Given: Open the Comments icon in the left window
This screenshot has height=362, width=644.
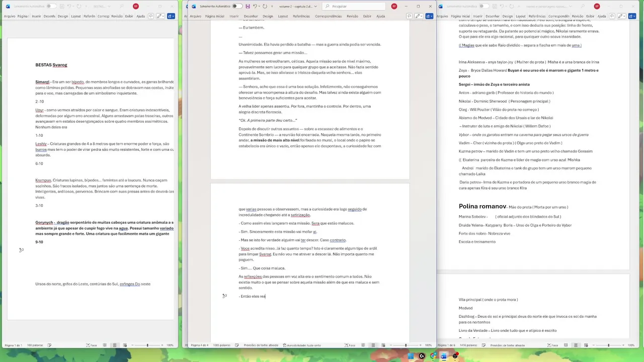Looking at the screenshot, I should (151, 16).
